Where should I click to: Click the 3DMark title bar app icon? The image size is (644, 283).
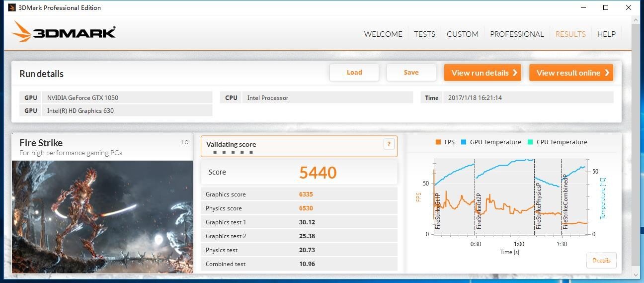[11, 7]
